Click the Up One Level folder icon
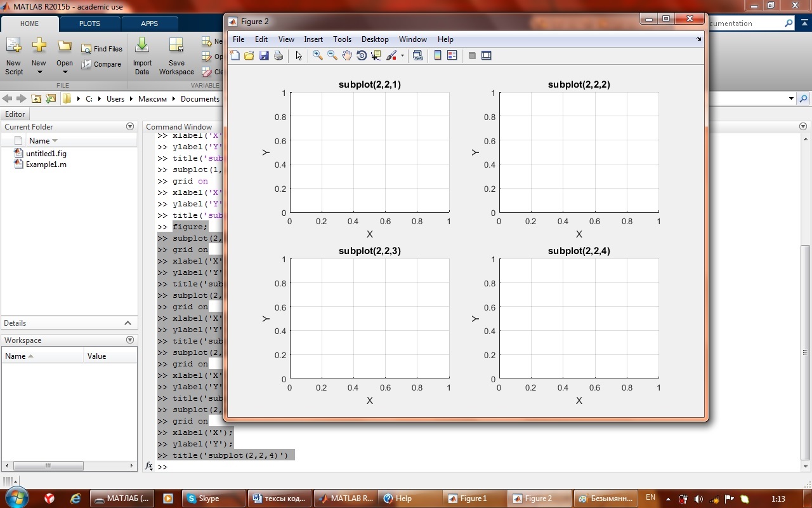 [36, 98]
